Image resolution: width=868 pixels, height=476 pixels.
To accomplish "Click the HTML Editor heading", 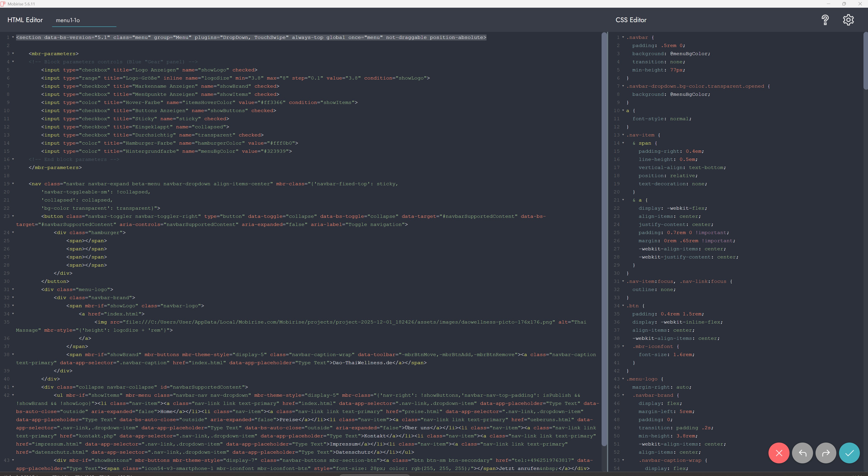I will click(x=25, y=20).
